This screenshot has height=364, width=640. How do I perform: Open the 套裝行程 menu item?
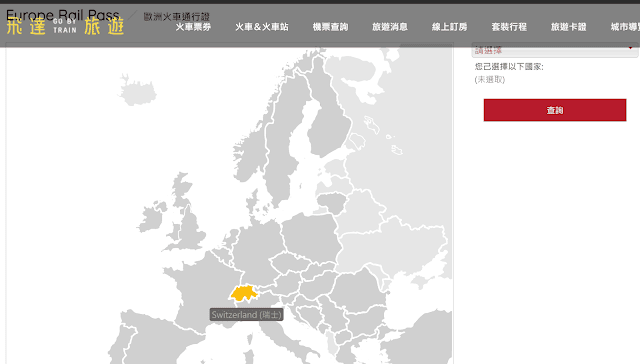(x=509, y=27)
